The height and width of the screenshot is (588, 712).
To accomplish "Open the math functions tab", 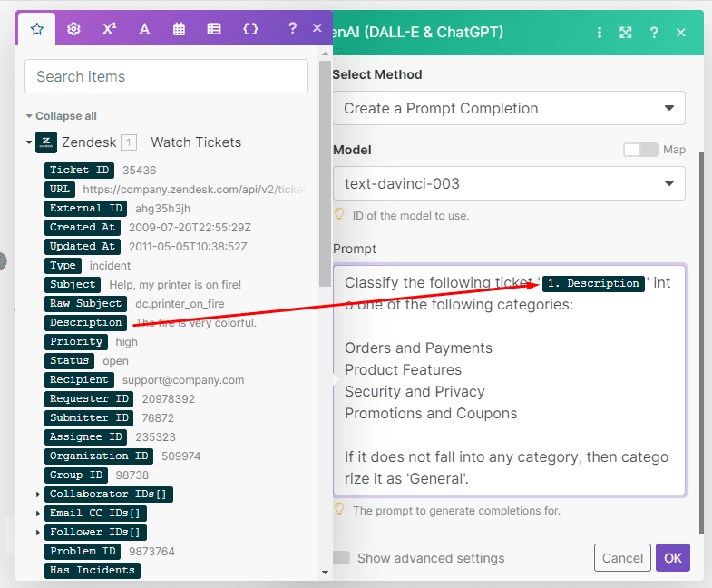I will (x=109, y=29).
